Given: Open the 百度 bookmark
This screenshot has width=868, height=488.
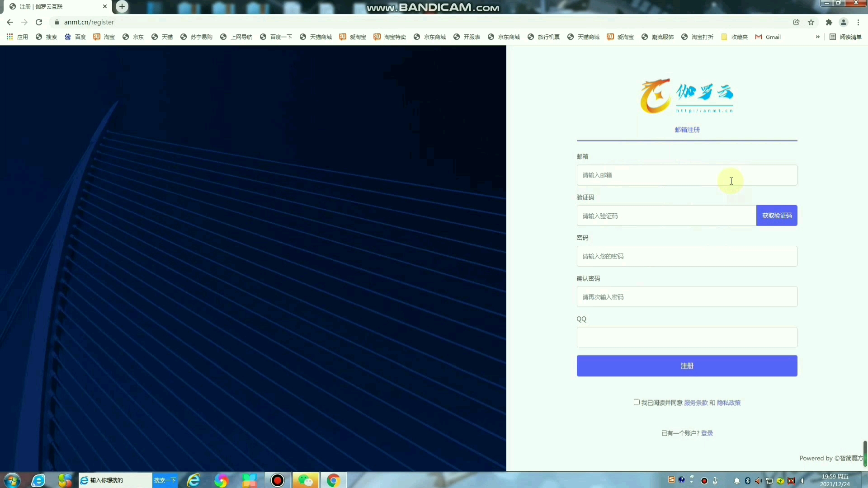Looking at the screenshot, I should 75,37.
